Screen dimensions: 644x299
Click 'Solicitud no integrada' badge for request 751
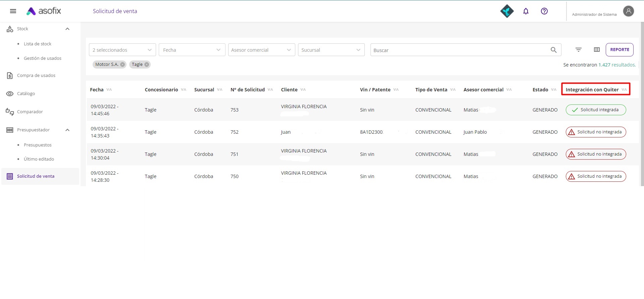click(596, 154)
